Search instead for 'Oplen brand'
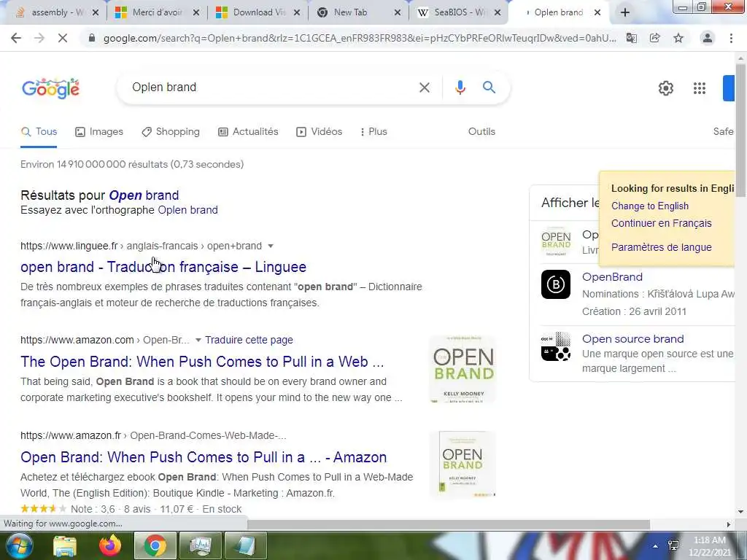This screenshot has width=747, height=560. point(187,210)
